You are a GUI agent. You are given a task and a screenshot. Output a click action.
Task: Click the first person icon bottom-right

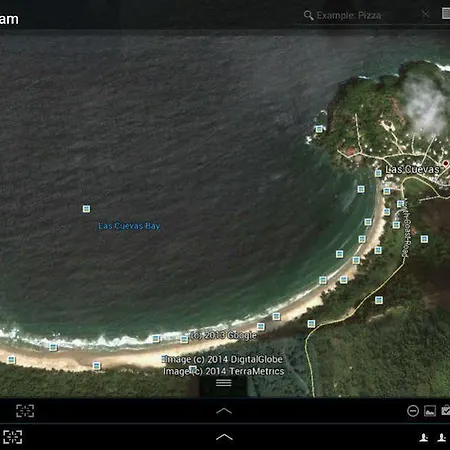[424, 437]
